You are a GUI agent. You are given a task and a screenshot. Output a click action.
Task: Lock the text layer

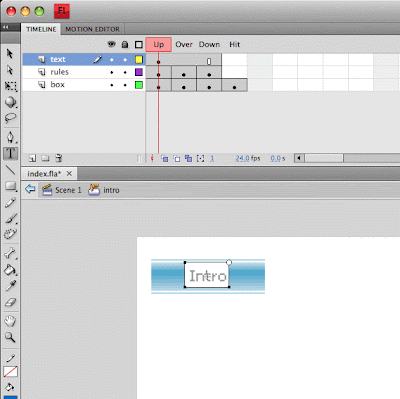click(x=125, y=60)
